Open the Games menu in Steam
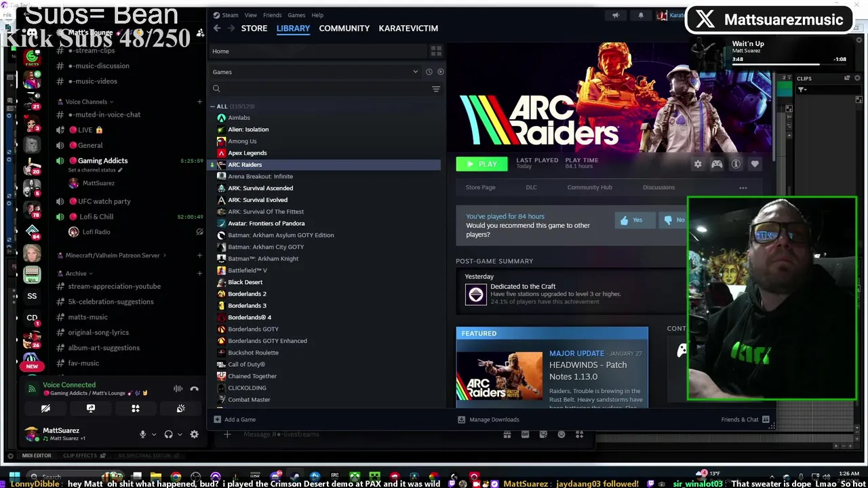The height and width of the screenshot is (488, 868). [296, 15]
